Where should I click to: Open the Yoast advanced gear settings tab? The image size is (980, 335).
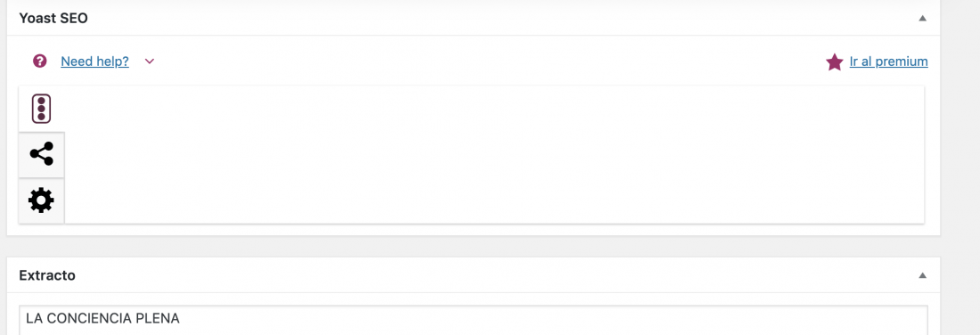click(x=41, y=200)
